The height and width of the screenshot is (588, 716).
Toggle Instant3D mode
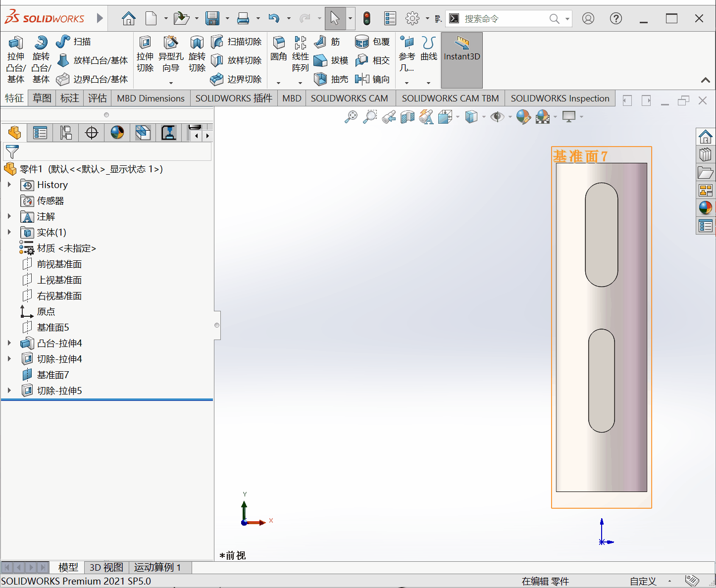[x=462, y=60]
